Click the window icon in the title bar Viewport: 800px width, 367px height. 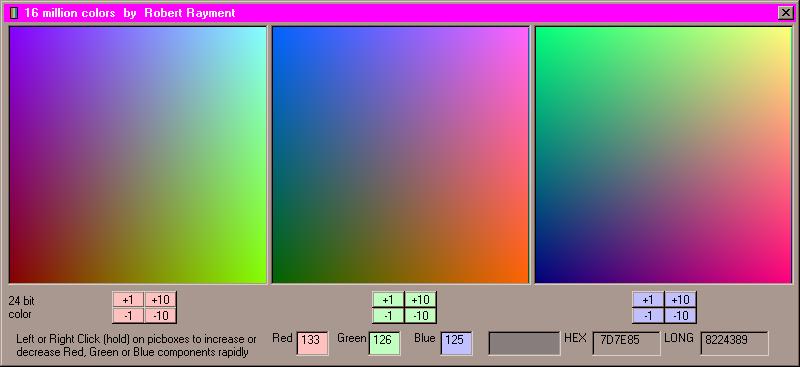14,13
